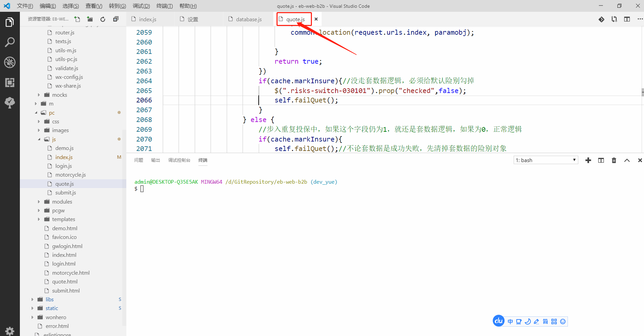Switch Baidu IME from Chinese to English
Image resolution: width=644 pixels, height=336 pixels.
(x=510, y=321)
